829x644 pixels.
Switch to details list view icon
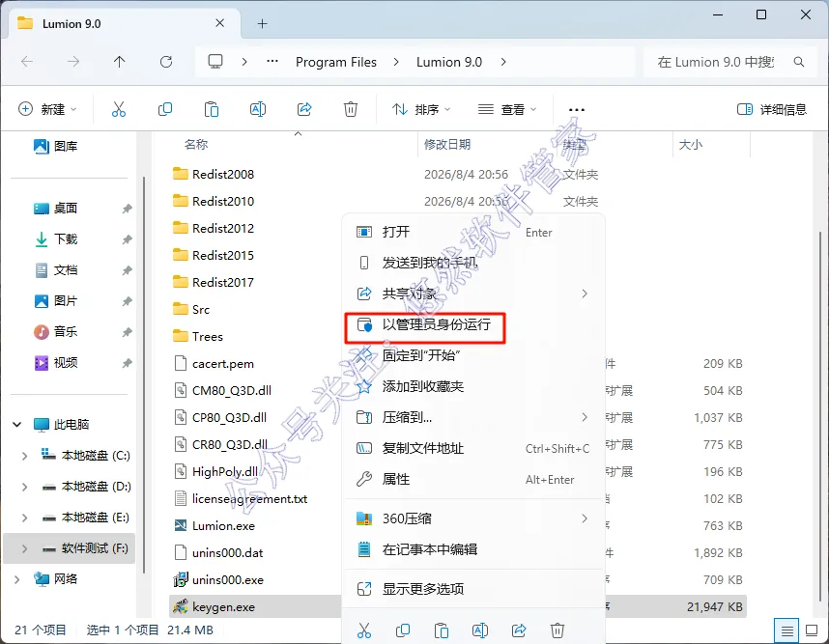[786, 630]
